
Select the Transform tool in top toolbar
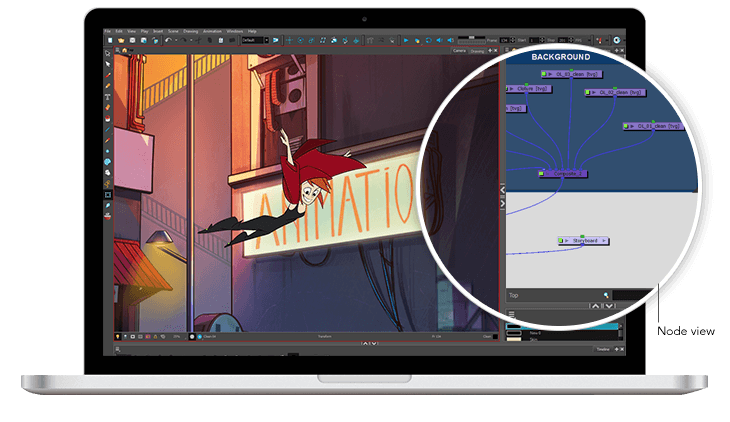point(289,40)
